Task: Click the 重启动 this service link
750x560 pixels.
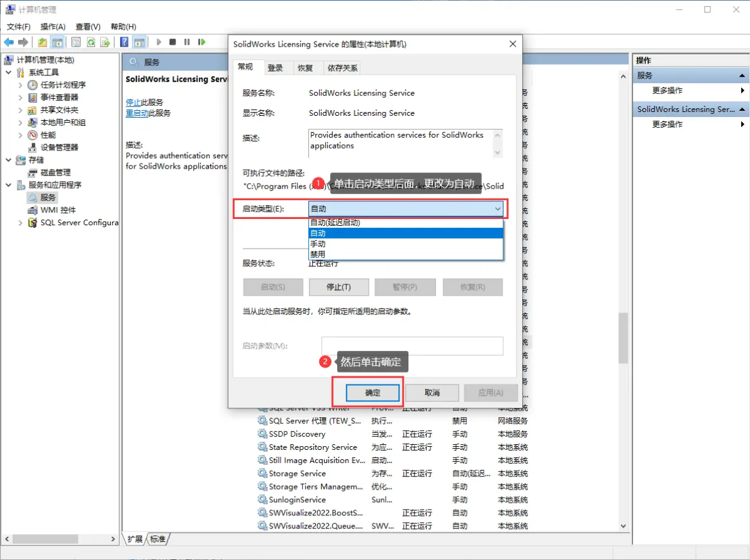Action: 137,113
